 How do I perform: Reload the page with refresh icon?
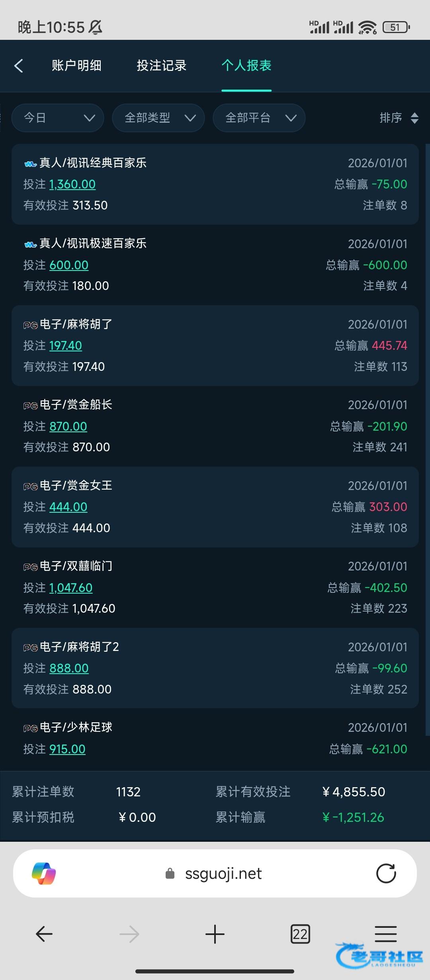pyautogui.click(x=386, y=873)
